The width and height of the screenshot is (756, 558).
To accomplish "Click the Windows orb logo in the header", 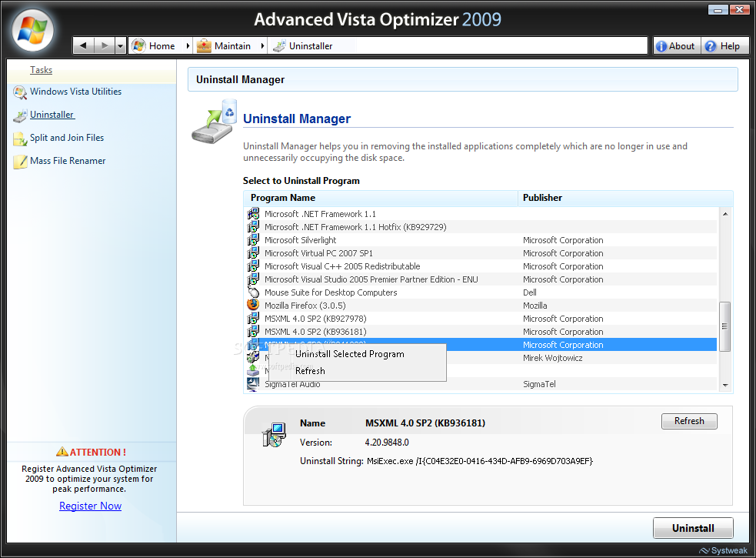I will click(x=32, y=30).
